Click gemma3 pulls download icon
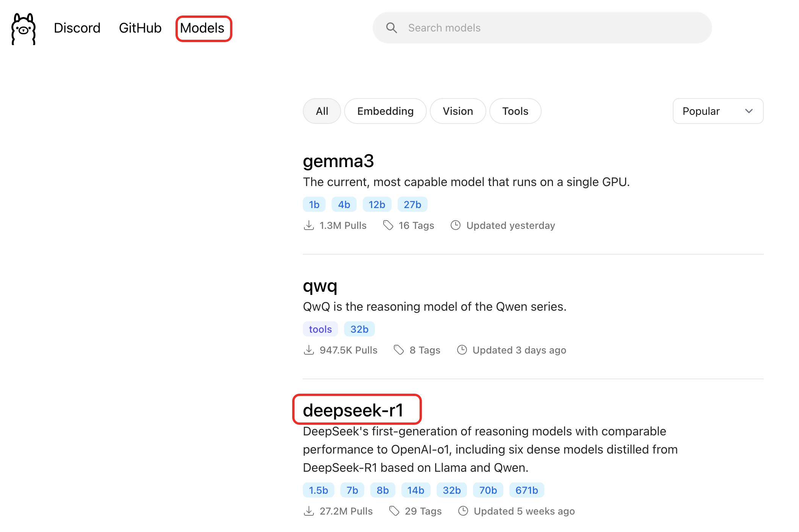Image resolution: width=799 pixels, height=532 pixels. tap(309, 225)
